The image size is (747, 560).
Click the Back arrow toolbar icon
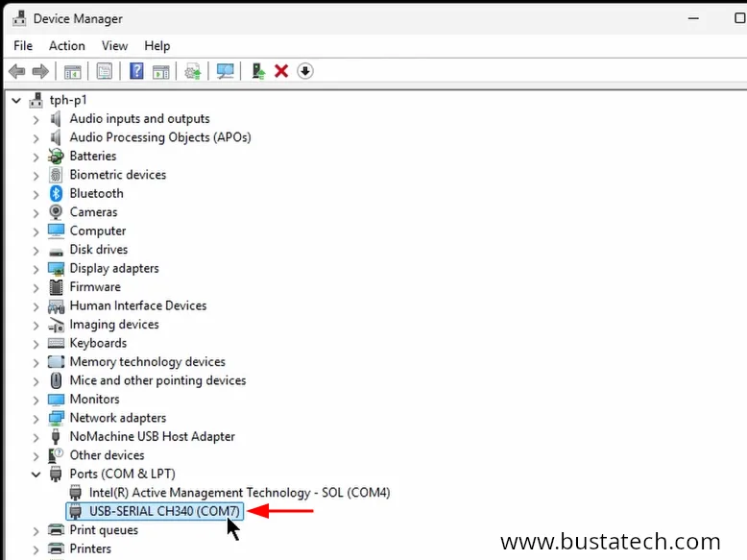tap(17, 71)
